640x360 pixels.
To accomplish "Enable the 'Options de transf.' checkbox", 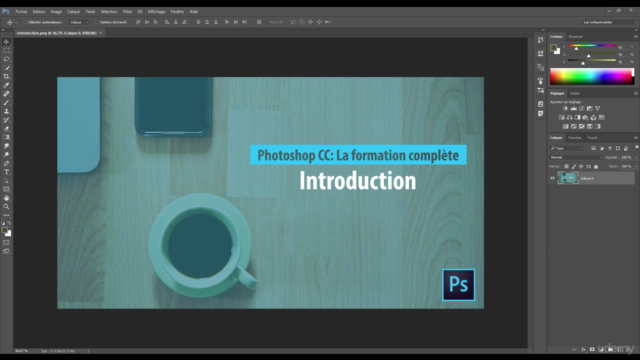I will pos(97,22).
